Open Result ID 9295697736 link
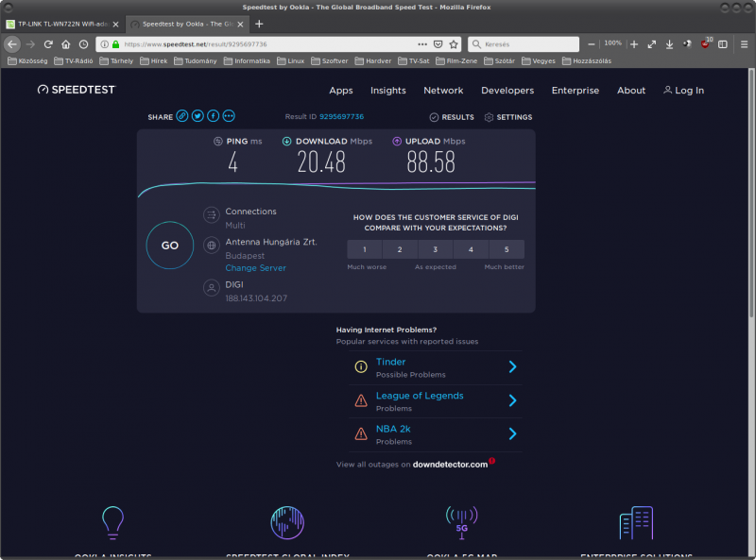Viewport: 756px width, 560px height. tap(341, 116)
